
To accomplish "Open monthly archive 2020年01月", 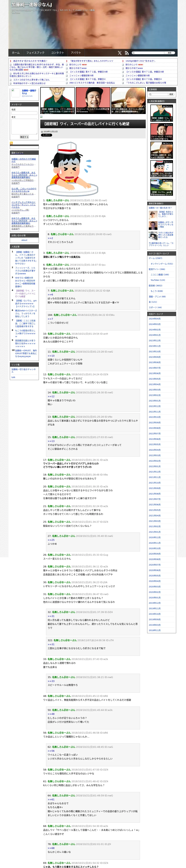I will coord(155,597).
